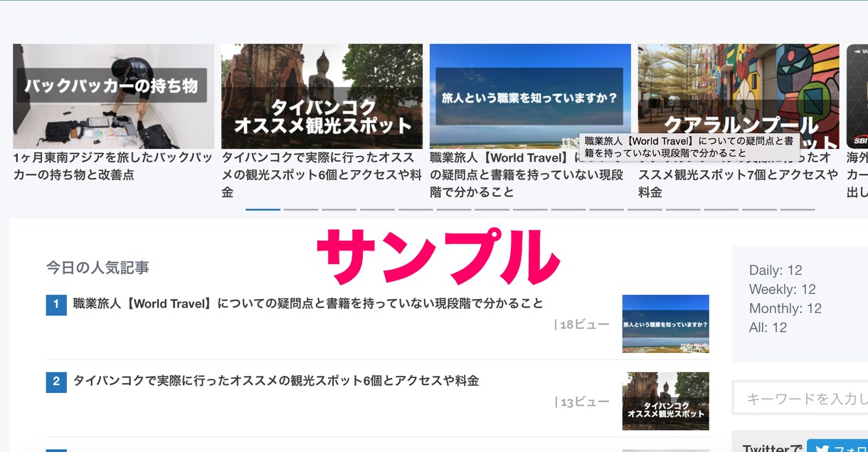Focus the キーワードを入力 search field
The image size is (868, 452).
(x=800, y=399)
